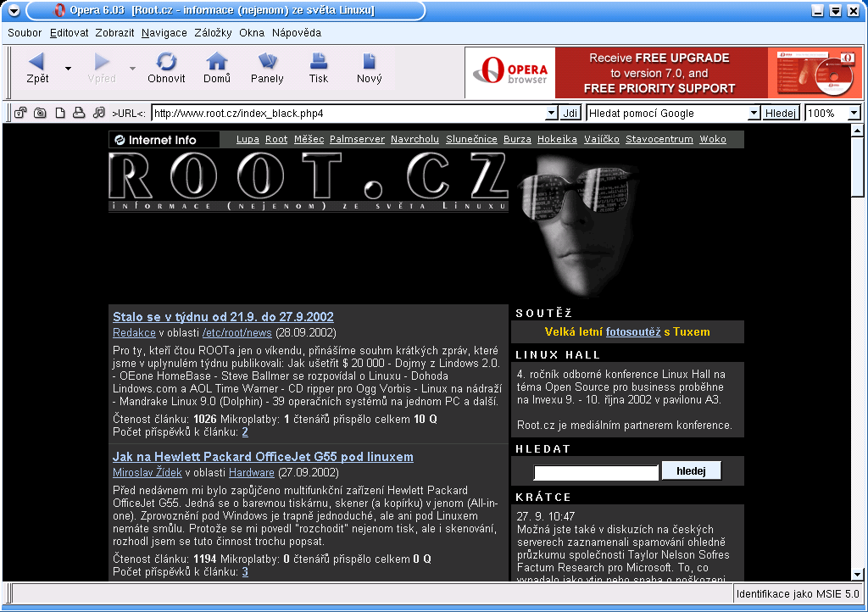
Task: Open the Okna menu
Action: (x=252, y=33)
